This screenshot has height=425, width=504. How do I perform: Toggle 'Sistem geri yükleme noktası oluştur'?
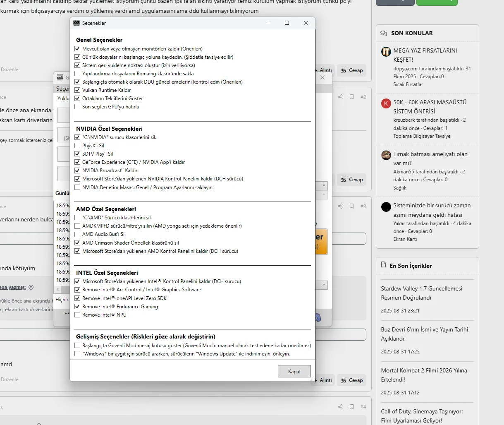(77, 65)
